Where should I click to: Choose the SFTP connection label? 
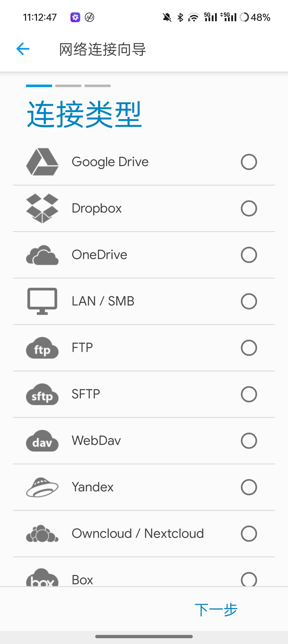86,394
